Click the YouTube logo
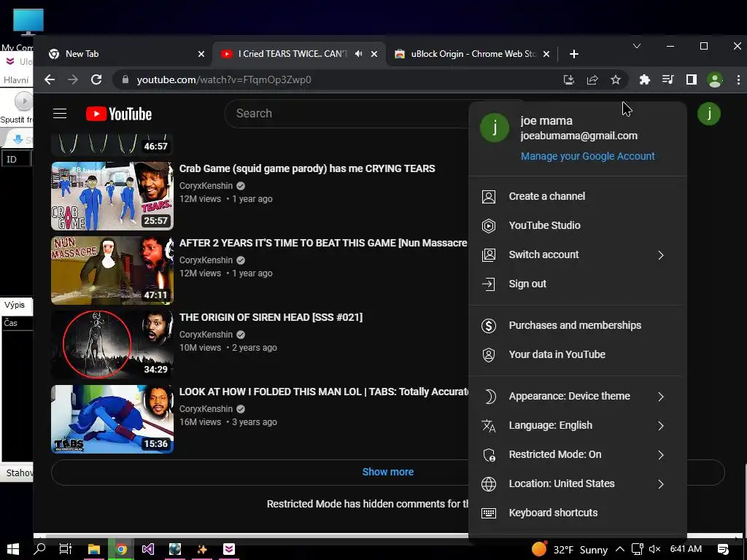Image resolution: width=747 pixels, height=560 pixels. coord(119,114)
